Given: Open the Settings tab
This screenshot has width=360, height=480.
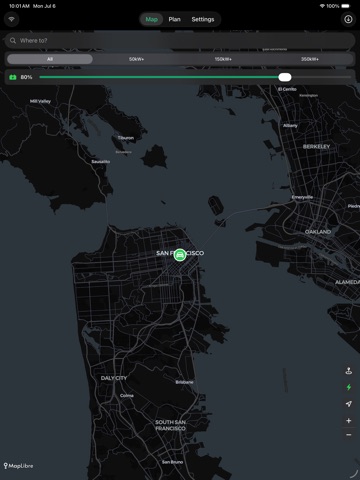Looking at the screenshot, I should (x=203, y=19).
